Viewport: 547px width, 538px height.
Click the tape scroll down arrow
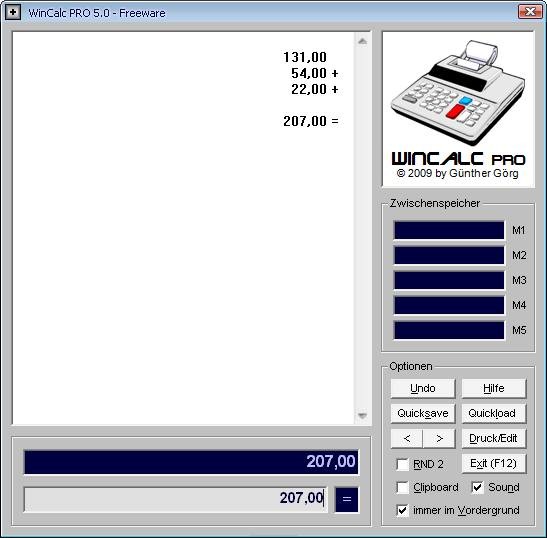click(362, 416)
